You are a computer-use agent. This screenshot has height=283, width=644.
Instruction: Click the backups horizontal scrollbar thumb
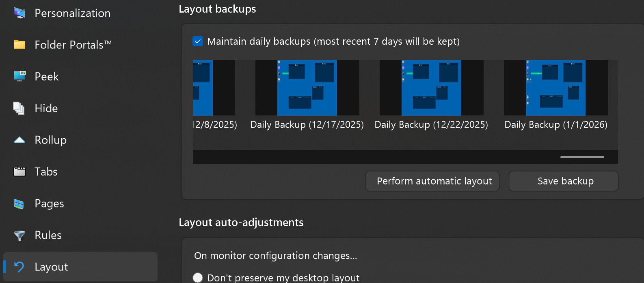pyautogui.click(x=582, y=157)
